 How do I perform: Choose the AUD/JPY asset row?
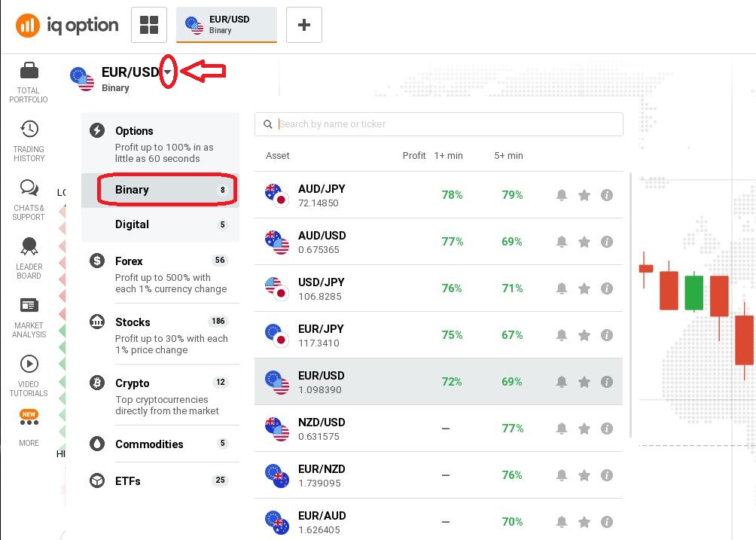pyautogui.click(x=439, y=195)
